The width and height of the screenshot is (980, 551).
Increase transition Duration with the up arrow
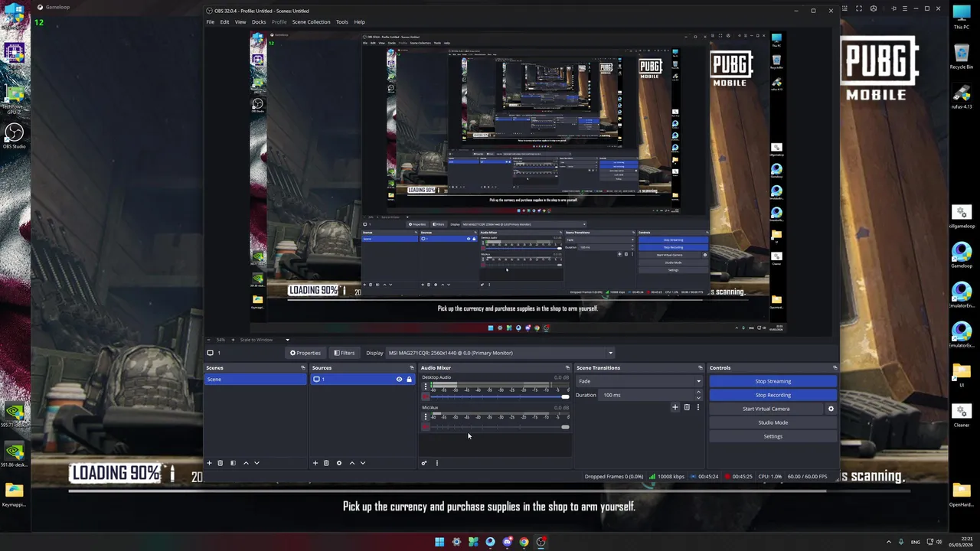click(x=698, y=392)
